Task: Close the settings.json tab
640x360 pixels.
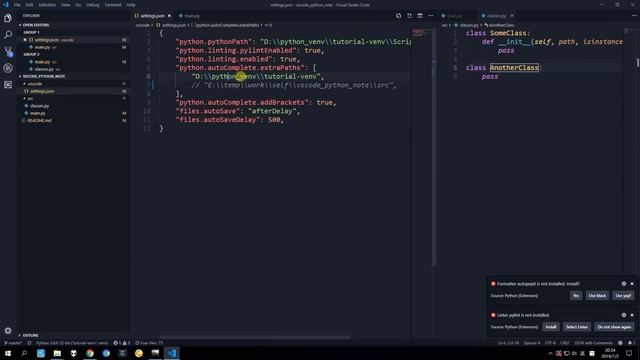Action: [169, 16]
